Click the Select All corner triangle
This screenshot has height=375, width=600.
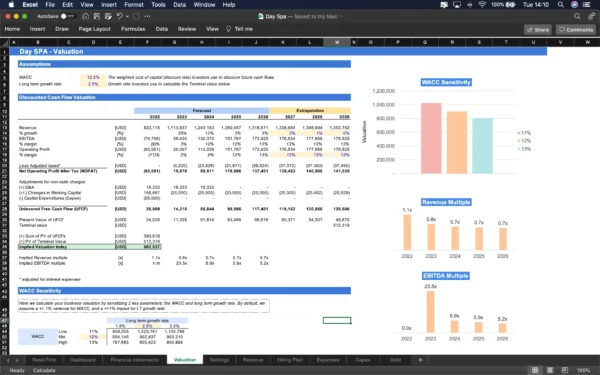5,42
